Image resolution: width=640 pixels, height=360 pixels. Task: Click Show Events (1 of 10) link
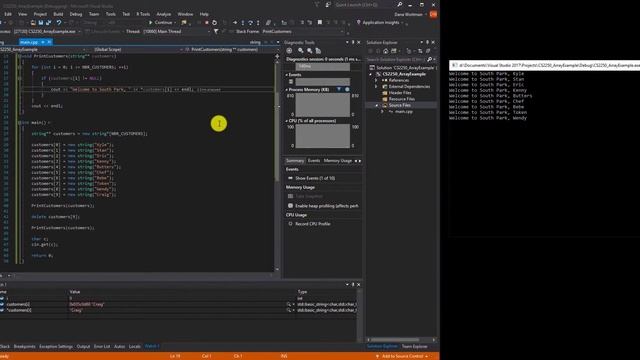tap(315, 178)
